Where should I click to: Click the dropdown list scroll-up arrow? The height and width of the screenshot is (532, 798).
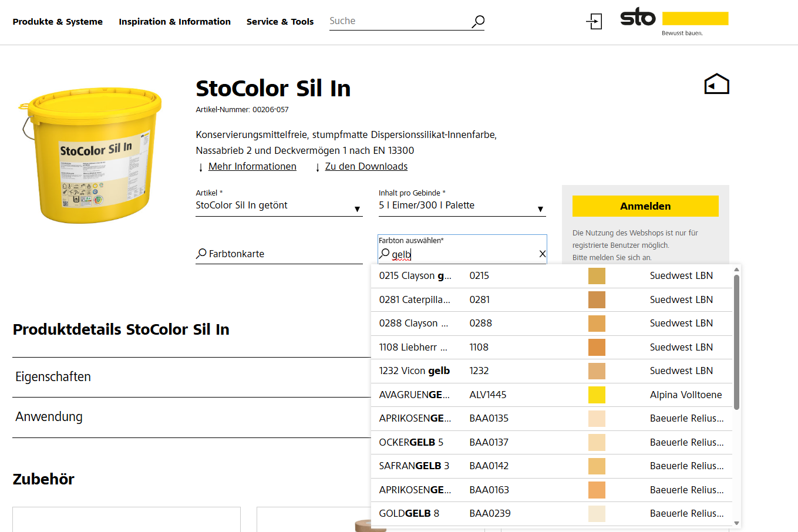[736, 270]
